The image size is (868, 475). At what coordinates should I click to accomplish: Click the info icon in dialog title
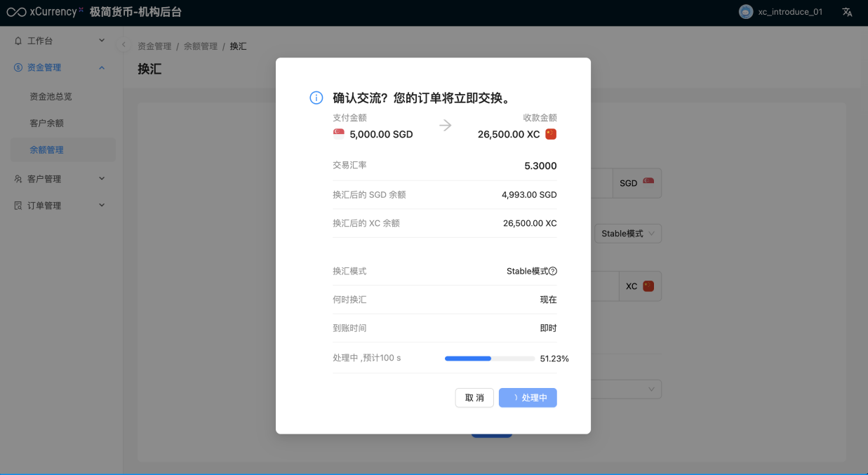point(316,98)
